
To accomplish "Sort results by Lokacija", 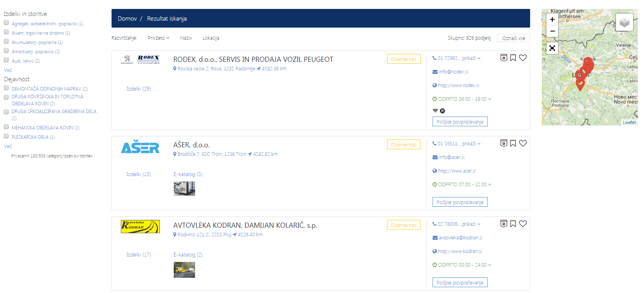I will (211, 38).
